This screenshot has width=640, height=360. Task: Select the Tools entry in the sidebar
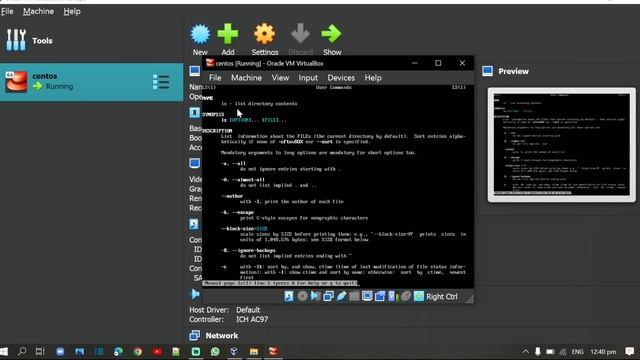coord(29,40)
